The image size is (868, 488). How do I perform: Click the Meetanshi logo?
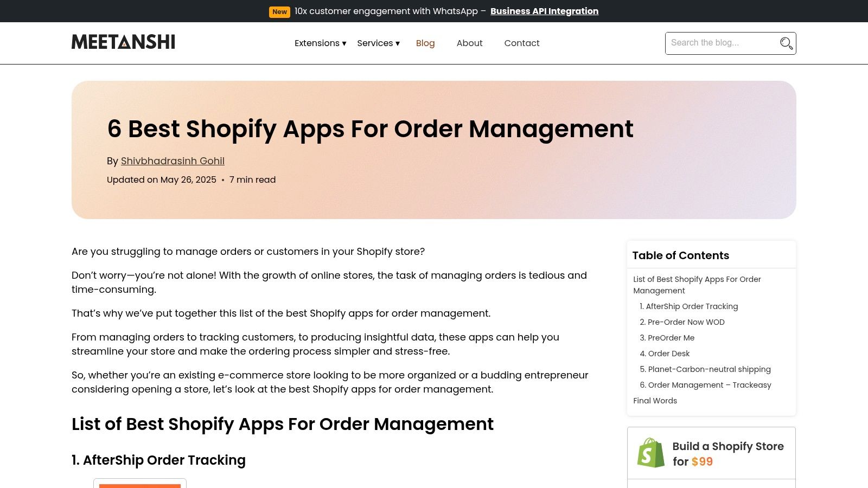point(123,42)
